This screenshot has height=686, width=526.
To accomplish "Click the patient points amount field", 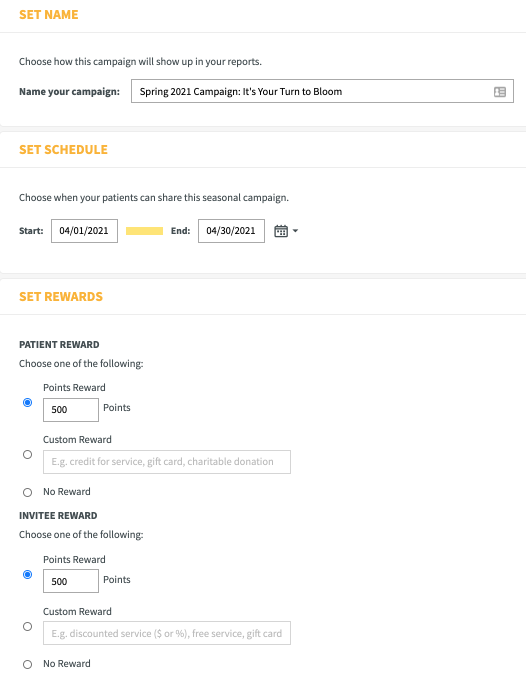I will coord(71,410).
